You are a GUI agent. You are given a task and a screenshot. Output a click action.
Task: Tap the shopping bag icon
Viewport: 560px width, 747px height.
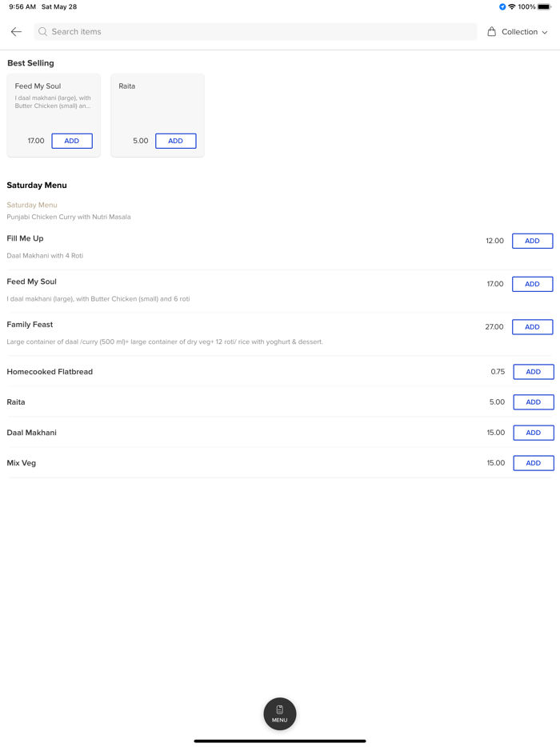click(492, 32)
